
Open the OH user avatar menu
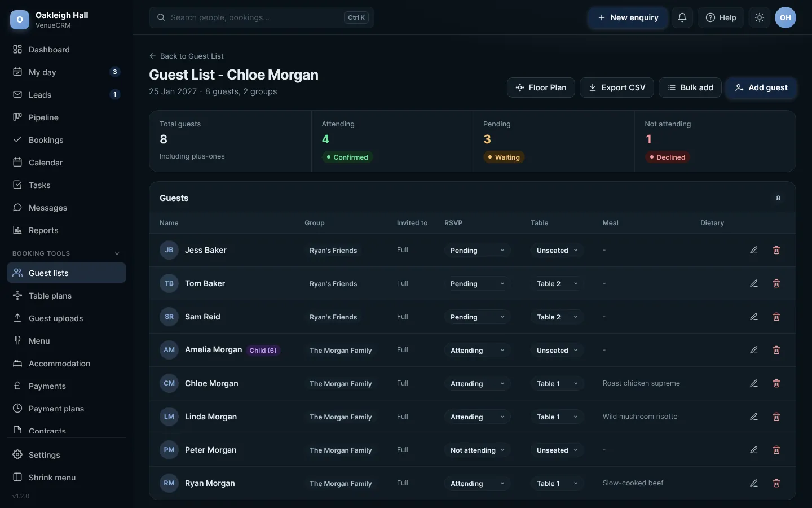tap(785, 17)
